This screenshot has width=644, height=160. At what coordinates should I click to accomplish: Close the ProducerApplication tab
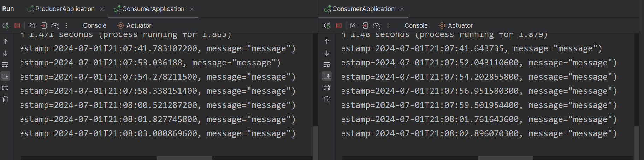tap(102, 9)
